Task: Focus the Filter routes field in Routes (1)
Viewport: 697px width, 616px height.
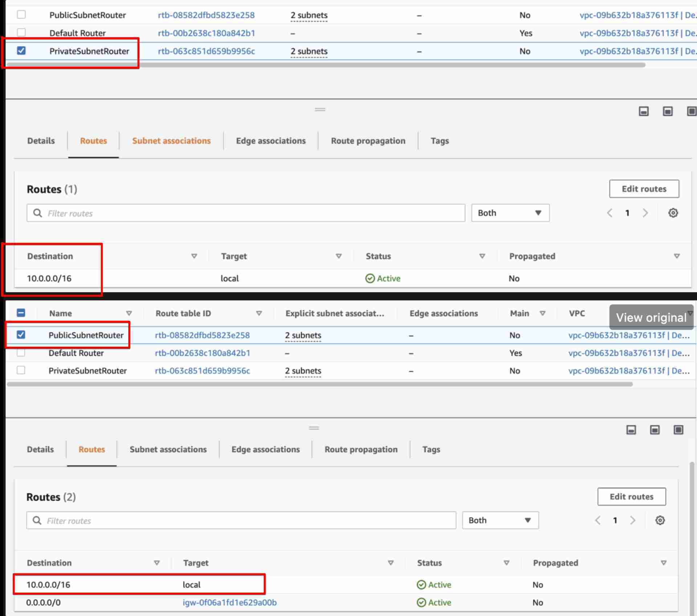Action: point(246,213)
